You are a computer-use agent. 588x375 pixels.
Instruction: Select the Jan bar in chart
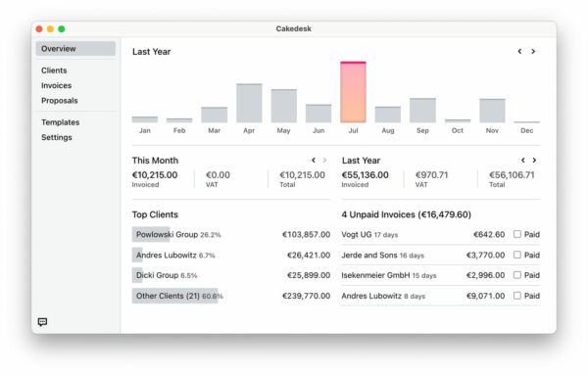[x=145, y=119]
